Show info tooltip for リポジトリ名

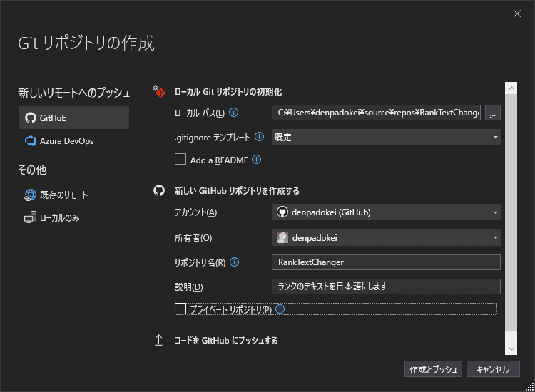click(x=235, y=262)
